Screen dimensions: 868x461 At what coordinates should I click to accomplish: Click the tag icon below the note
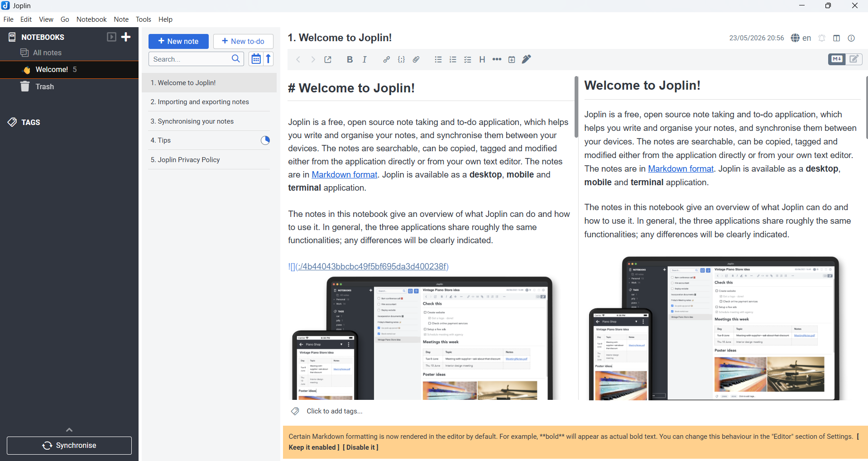pyautogui.click(x=295, y=411)
